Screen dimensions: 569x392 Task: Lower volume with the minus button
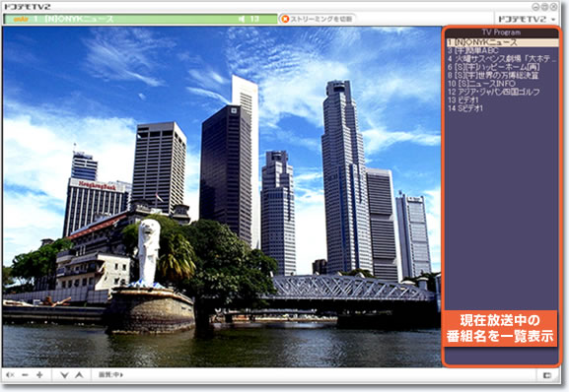[25, 375]
